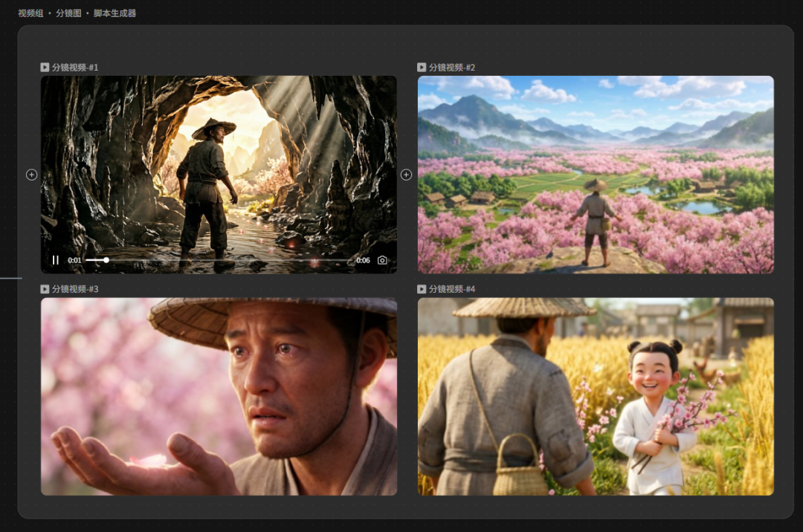Click the progress bar handle of video #1
Viewport: 803px width, 532px height.
(106, 260)
